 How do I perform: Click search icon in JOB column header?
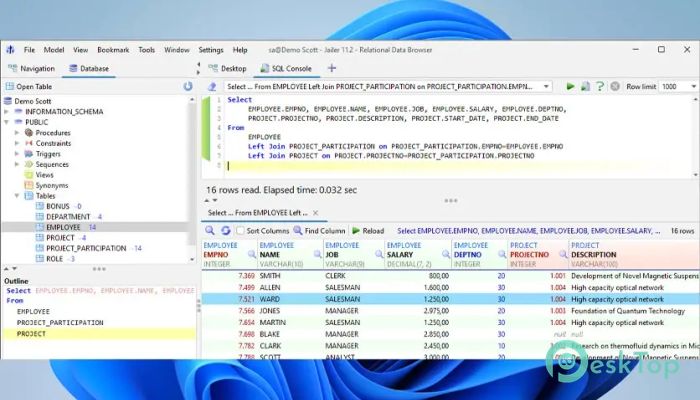coord(379,254)
